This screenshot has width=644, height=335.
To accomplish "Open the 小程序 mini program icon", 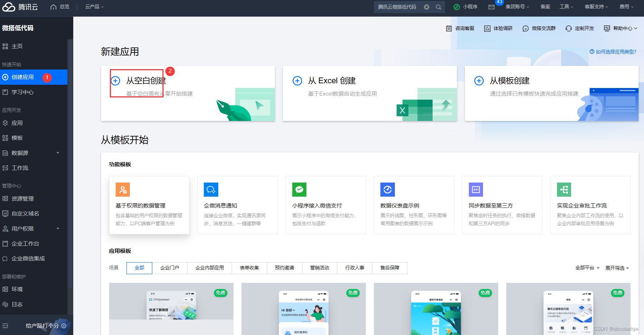I will [457, 7].
